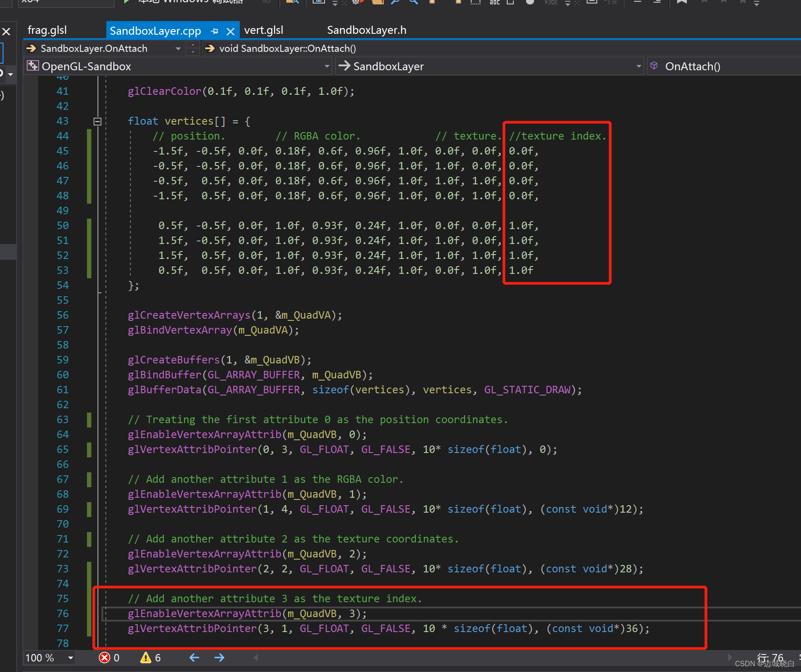Click the stepper beside SandboxLayer.OnAttach
Image resolution: width=801 pixels, height=672 pixels.
pyautogui.click(x=193, y=49)
